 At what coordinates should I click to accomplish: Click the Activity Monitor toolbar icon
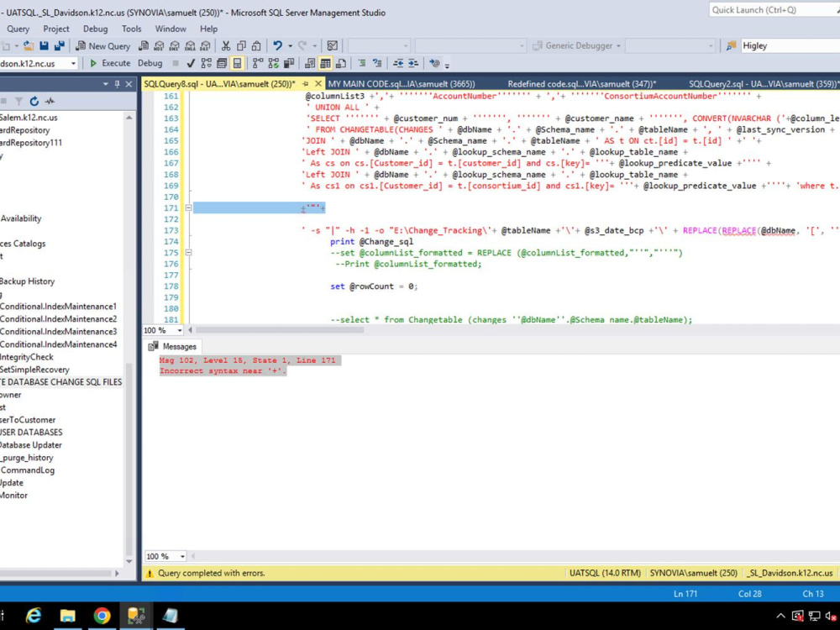[x=333, y=46]
